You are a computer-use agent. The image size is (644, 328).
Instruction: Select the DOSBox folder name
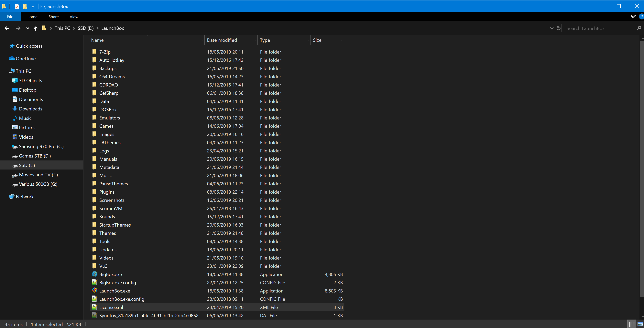point(108,109)
